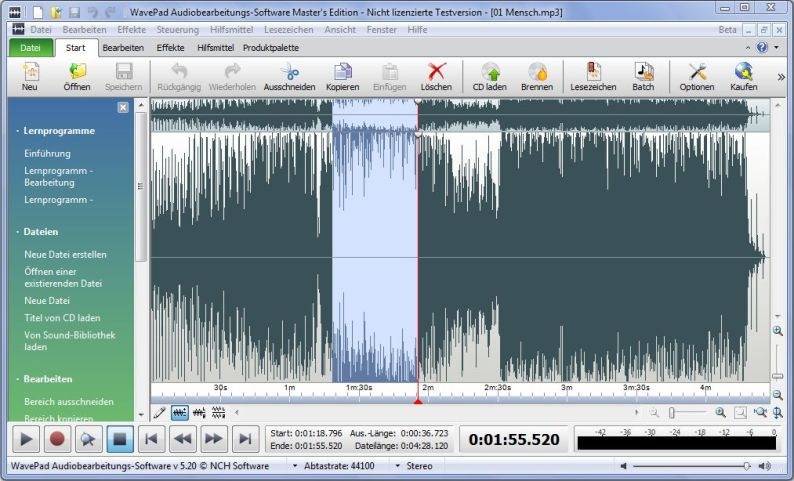Click the 'Neue Datei erstellen' link

[65, 255]
